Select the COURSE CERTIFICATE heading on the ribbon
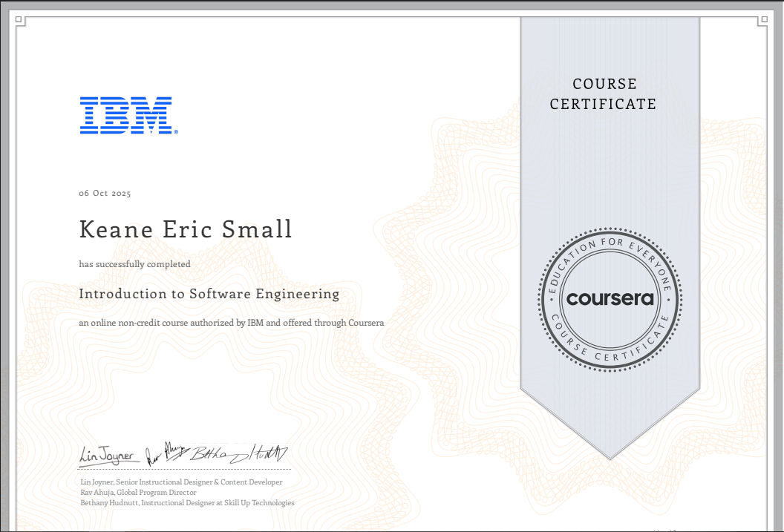 tap(604, 94)
